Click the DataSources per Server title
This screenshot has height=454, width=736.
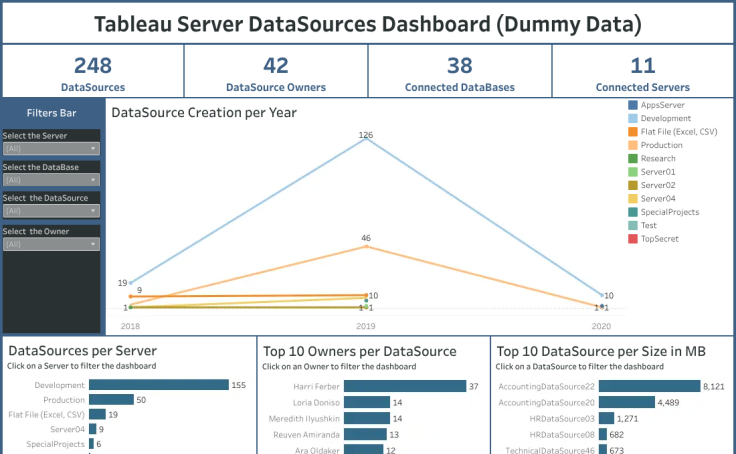tap(83, 351)
